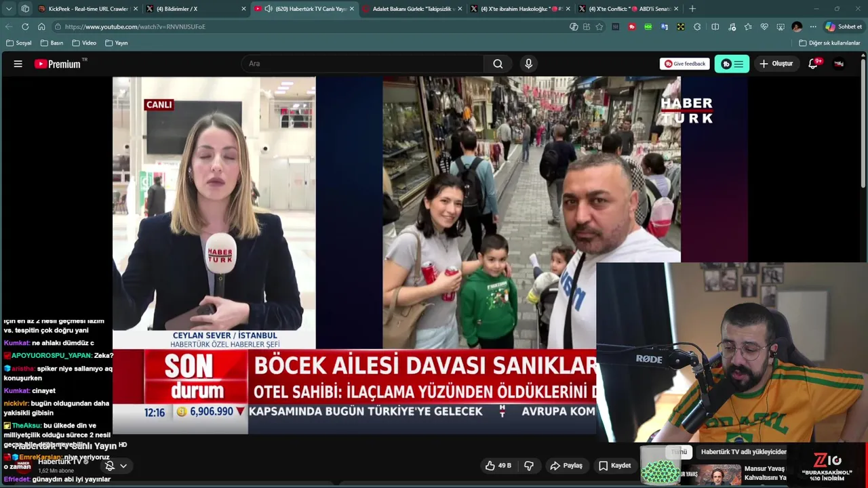The height and width of the screenshot is (488, 868).
Task: Open the Sosyal bookmarks folder
Action: pyautogui.click(x=19, y=43)
